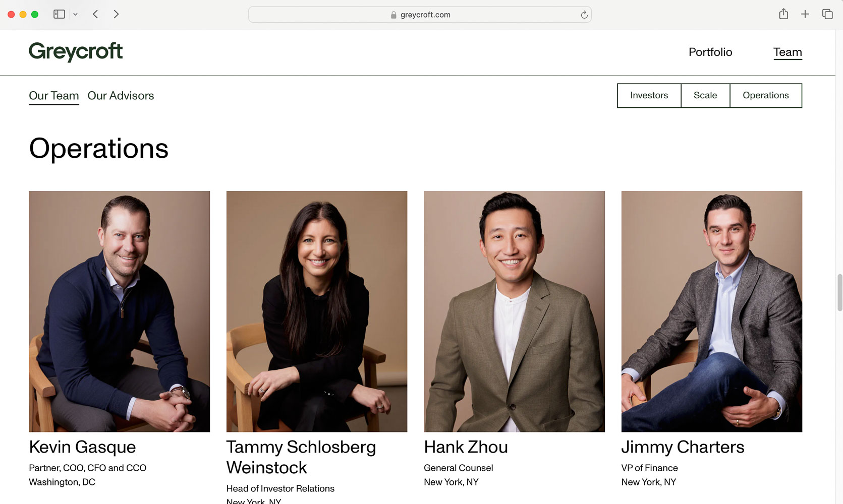
Task: Open Kevin Gasque's profile photo
Action: click(119, 311)
